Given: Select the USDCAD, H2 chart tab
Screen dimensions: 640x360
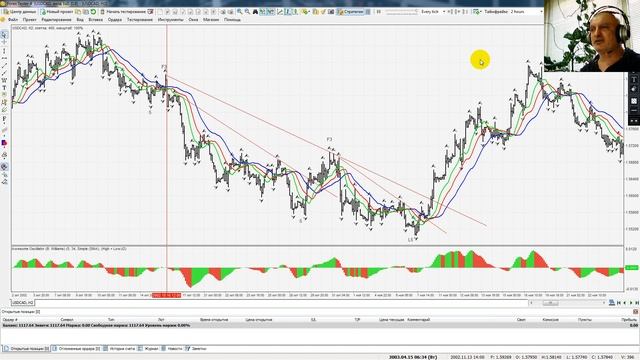Looking at the screenshot, I should (22, 302).
